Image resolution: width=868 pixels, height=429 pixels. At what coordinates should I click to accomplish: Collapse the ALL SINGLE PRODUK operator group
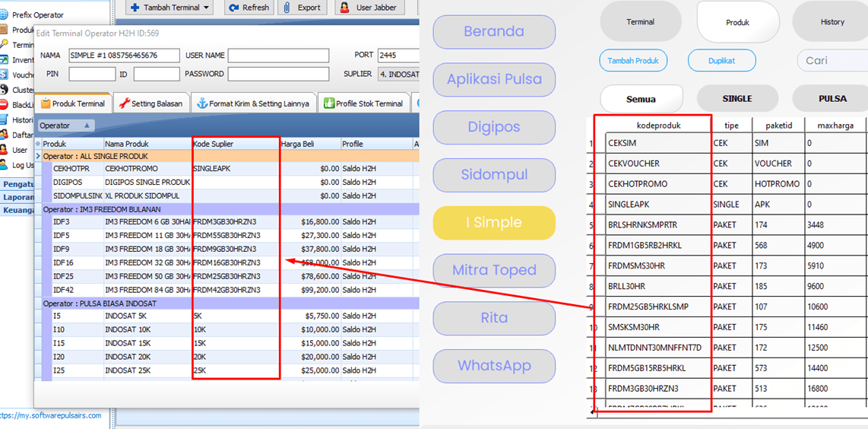pyautogui.click(x=39, y=156)
